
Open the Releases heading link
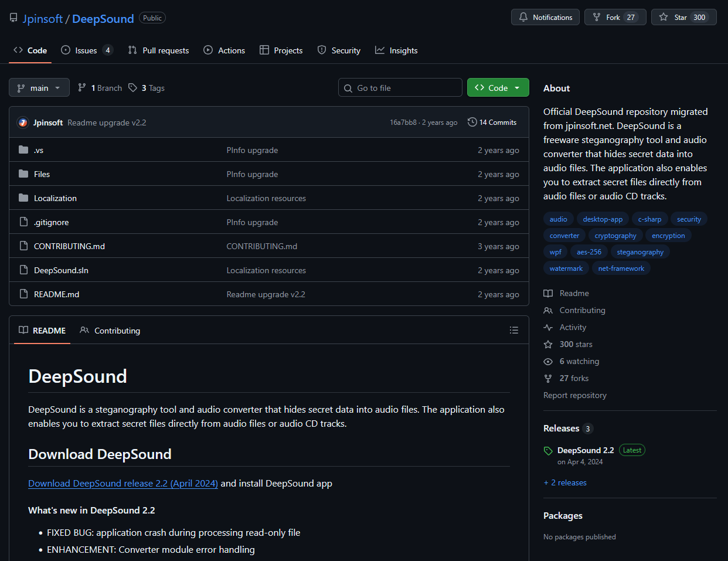(x=561, y=428)
